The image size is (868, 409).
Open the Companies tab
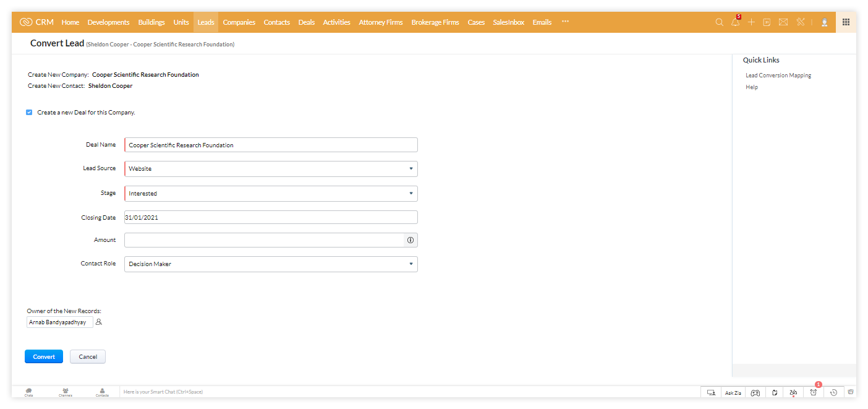pyautogui.click(x=239, y=22)
